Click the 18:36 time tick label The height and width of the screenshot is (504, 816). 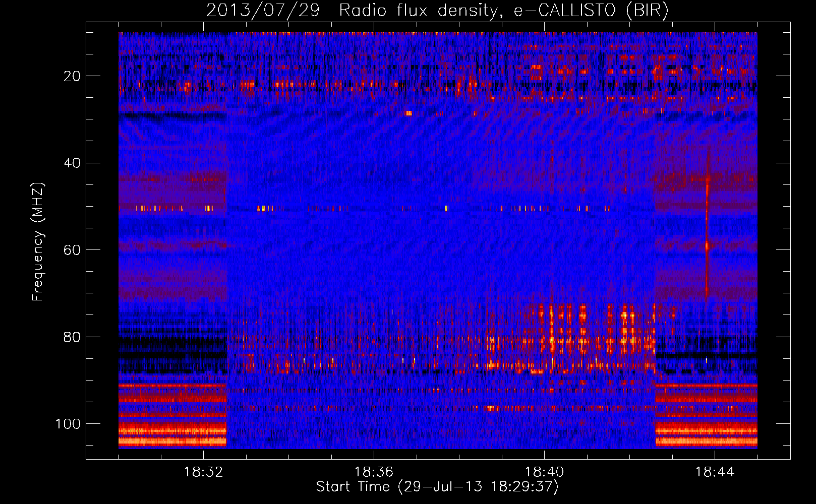point(374,472)
